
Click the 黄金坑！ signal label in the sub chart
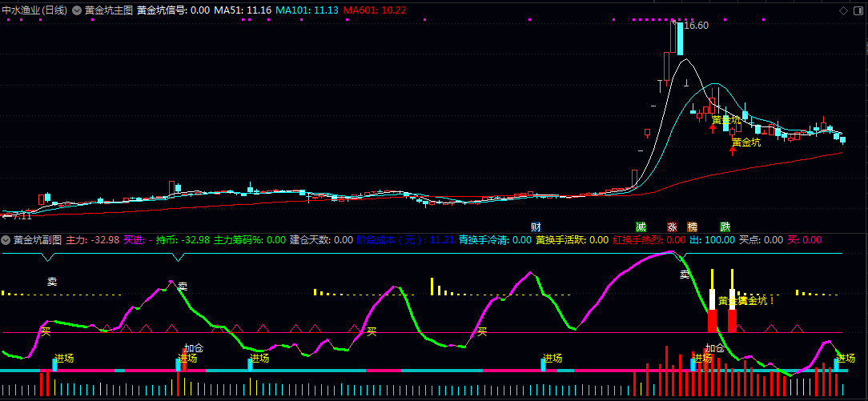click(x=756, y=301)
